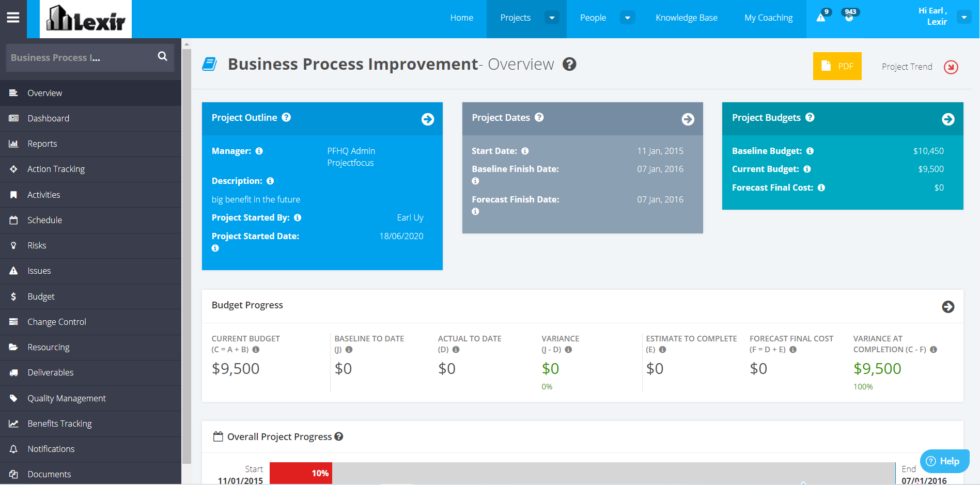This screenshot has width=980, height=485.
Task: Open Project Dates arrow icon
Action: pyautogui.click(x=688, y=119)
